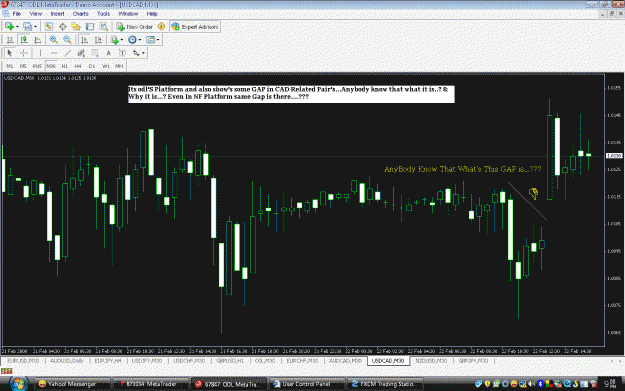Switch to D1 timeframe

92,66
